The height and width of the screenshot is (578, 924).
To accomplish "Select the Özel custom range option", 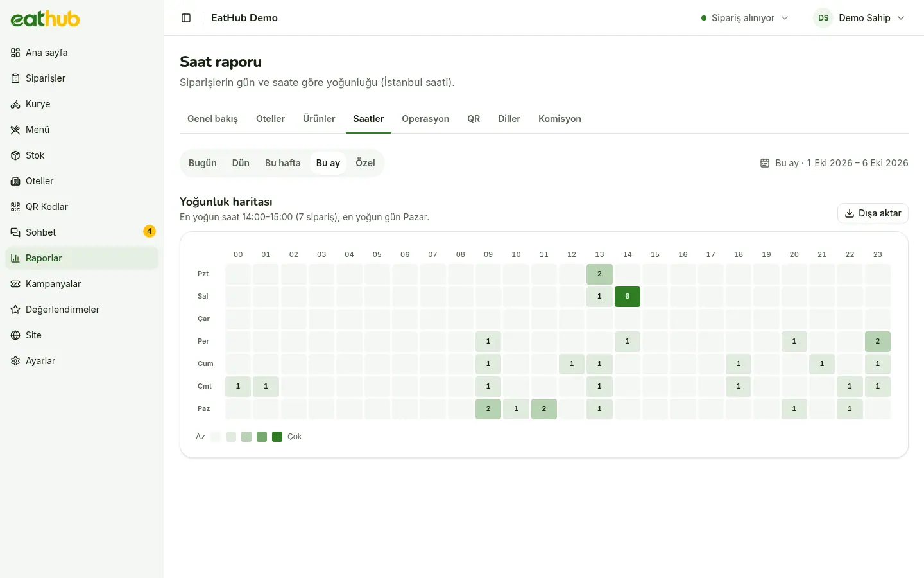I will (x=365, y=163).
